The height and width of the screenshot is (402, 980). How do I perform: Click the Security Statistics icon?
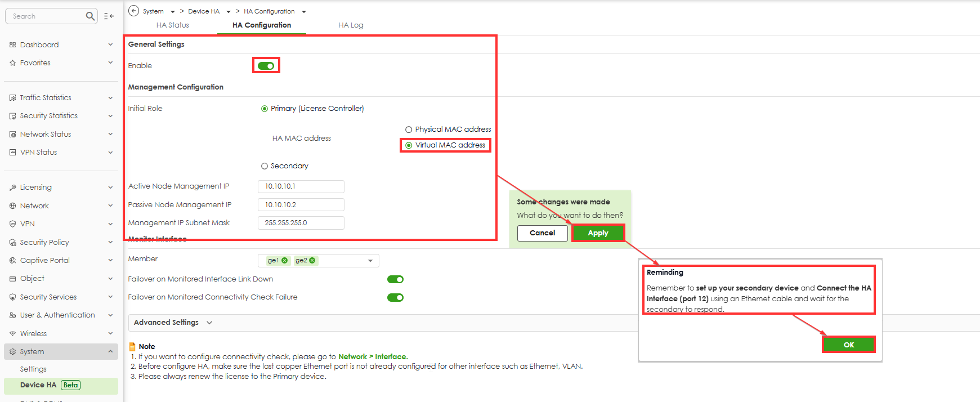coord(12,116)
